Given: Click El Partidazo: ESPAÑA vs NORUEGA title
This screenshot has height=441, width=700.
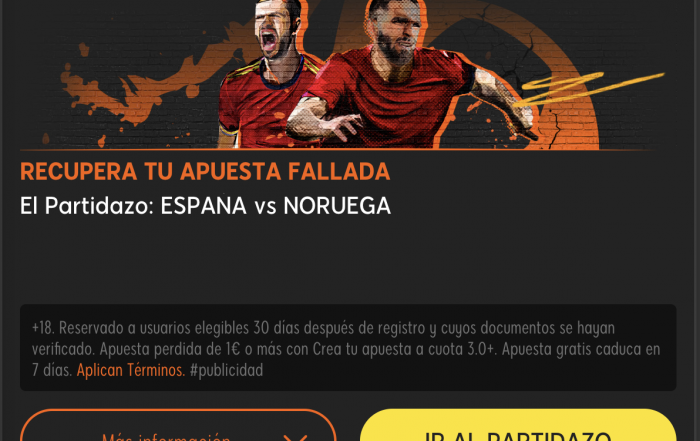Looking at the screenshot, I should coord(205,206).
